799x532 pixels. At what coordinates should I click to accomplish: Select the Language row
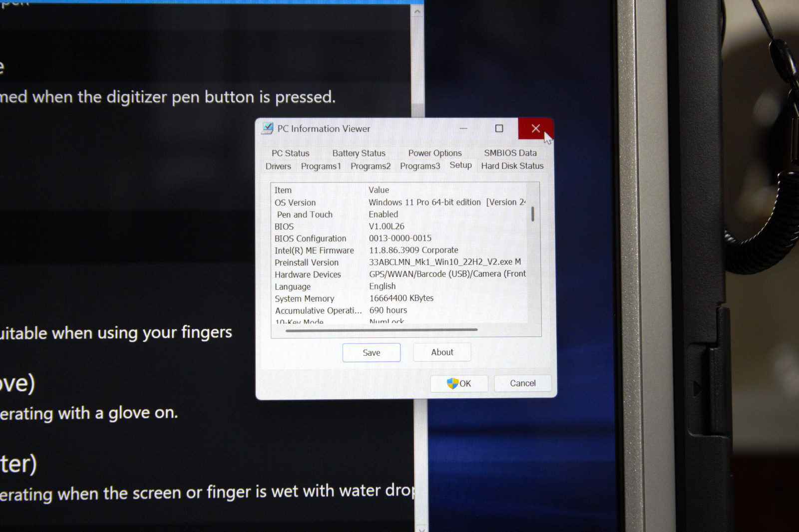pyautogui.click(x=399, y=286)
